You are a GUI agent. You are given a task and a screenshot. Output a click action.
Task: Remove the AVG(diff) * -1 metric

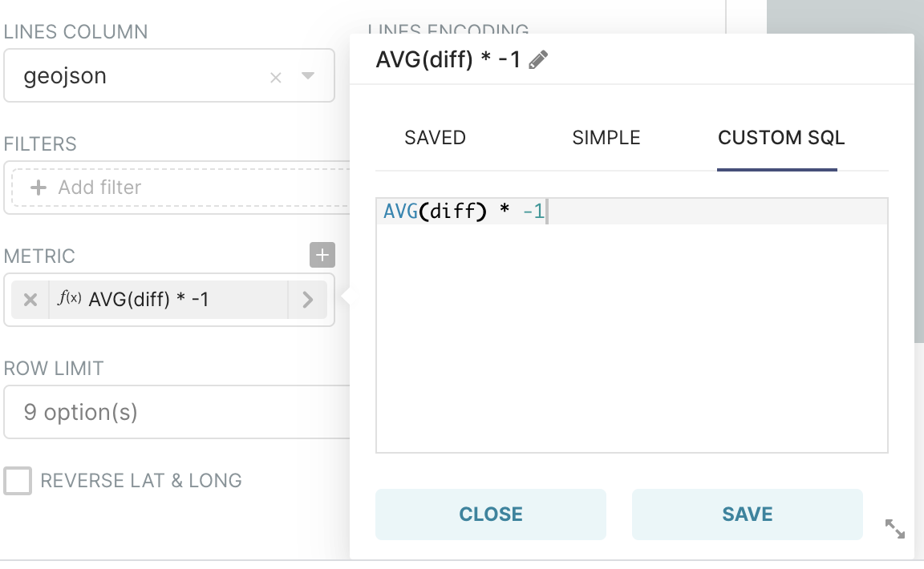pos(30,300)
